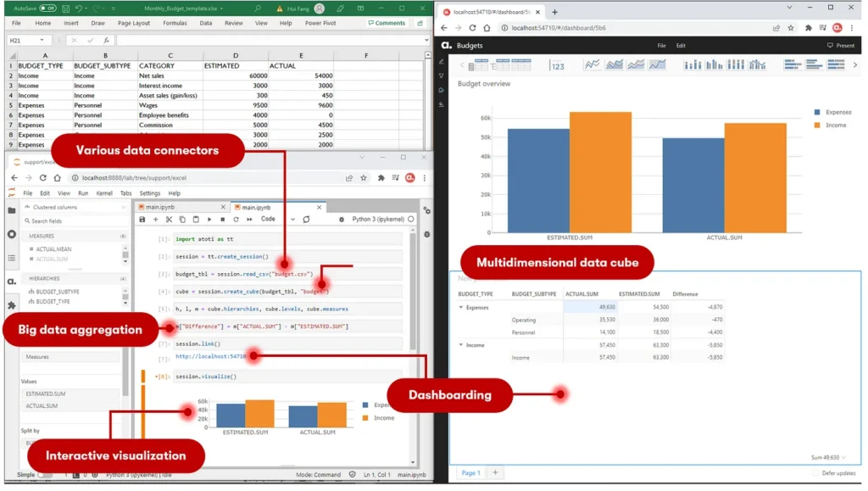Open the Excel Name Box dropdown
The width and height of the screenshot is (868, 491).
(42, 41)
